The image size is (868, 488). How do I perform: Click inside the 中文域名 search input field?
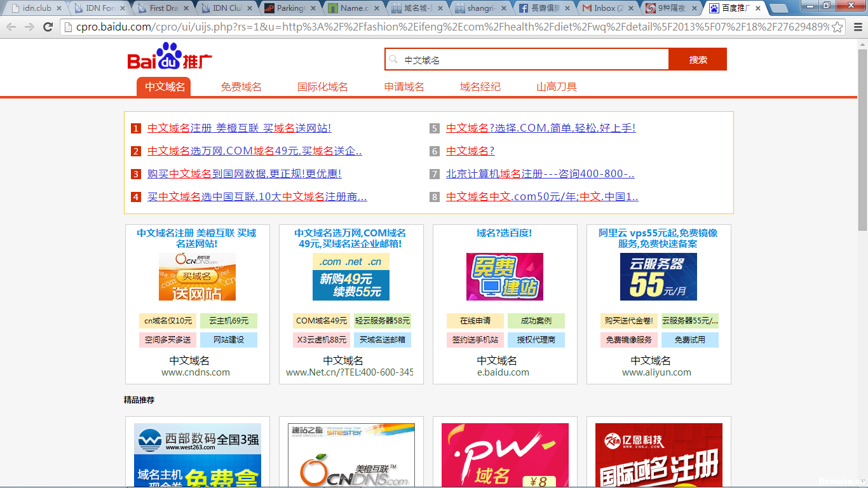pyautogui.click(x=508, y=58)
